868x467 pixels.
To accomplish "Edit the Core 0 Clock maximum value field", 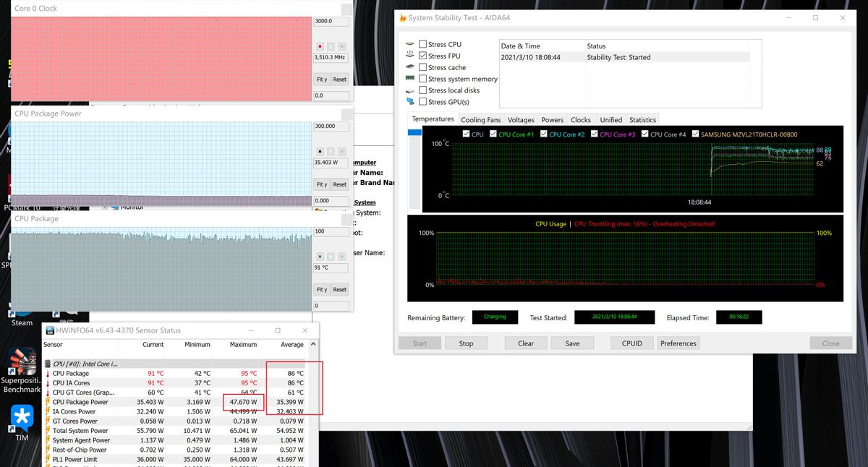I will click(x=331, y=21).
